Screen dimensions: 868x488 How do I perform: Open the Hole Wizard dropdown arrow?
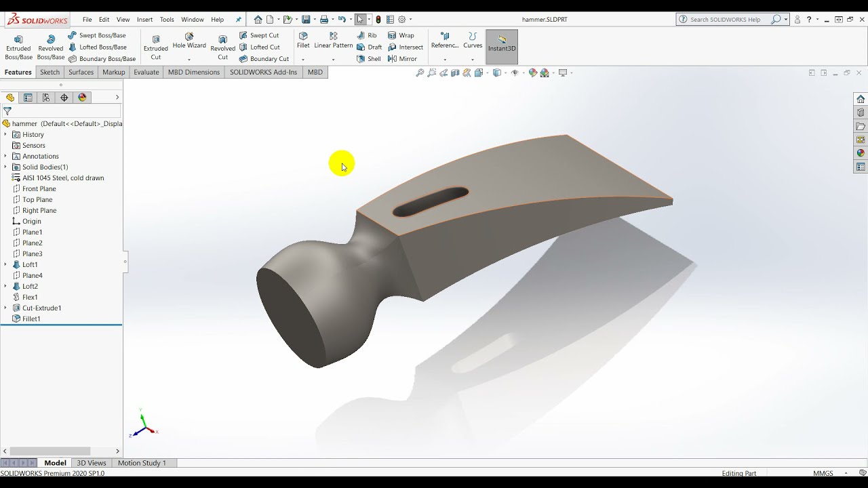coord(189,59)
